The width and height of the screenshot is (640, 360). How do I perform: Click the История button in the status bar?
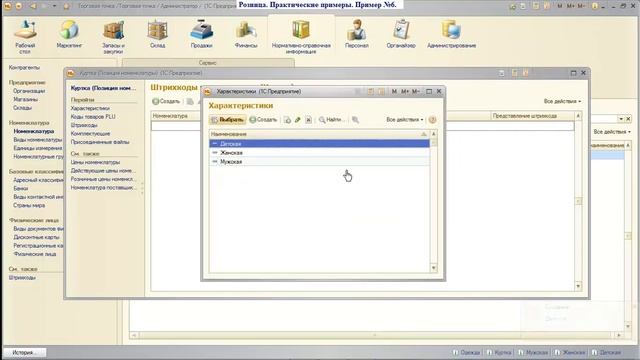click(x=24, y=352)
